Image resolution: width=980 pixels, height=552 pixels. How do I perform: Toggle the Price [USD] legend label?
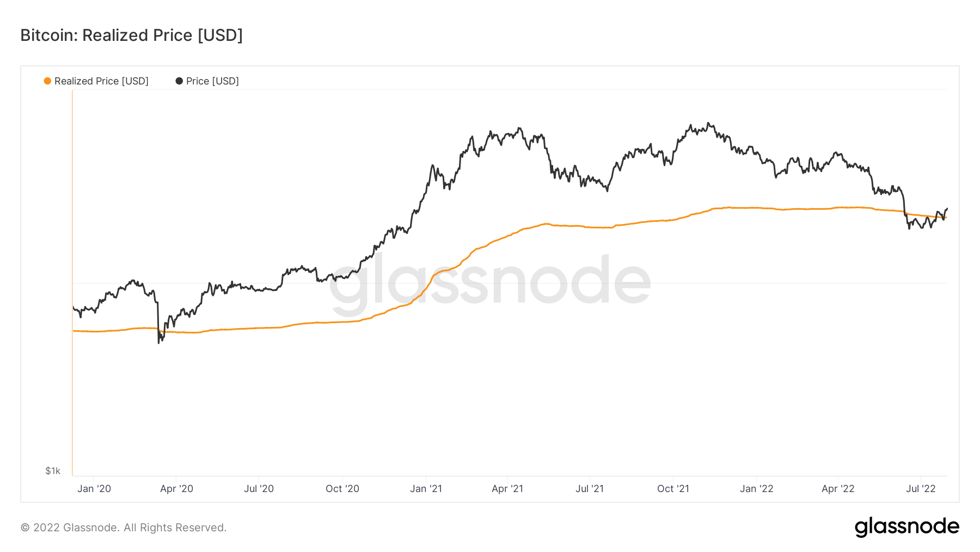212,81
